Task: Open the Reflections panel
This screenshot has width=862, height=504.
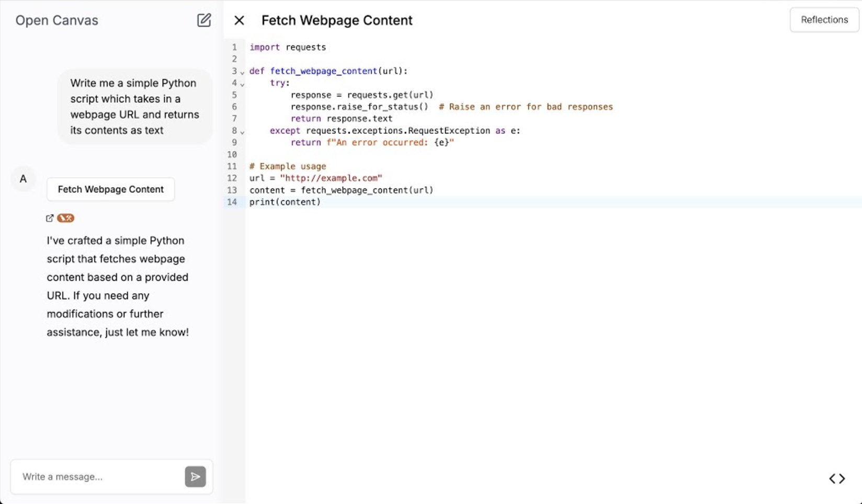Action: point(824,20)
